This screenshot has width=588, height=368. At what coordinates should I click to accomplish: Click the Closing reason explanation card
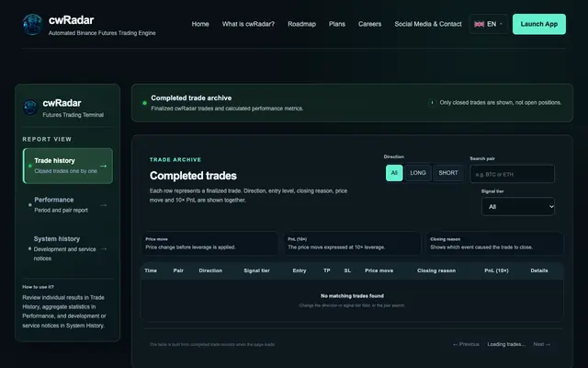pos(495,244)
